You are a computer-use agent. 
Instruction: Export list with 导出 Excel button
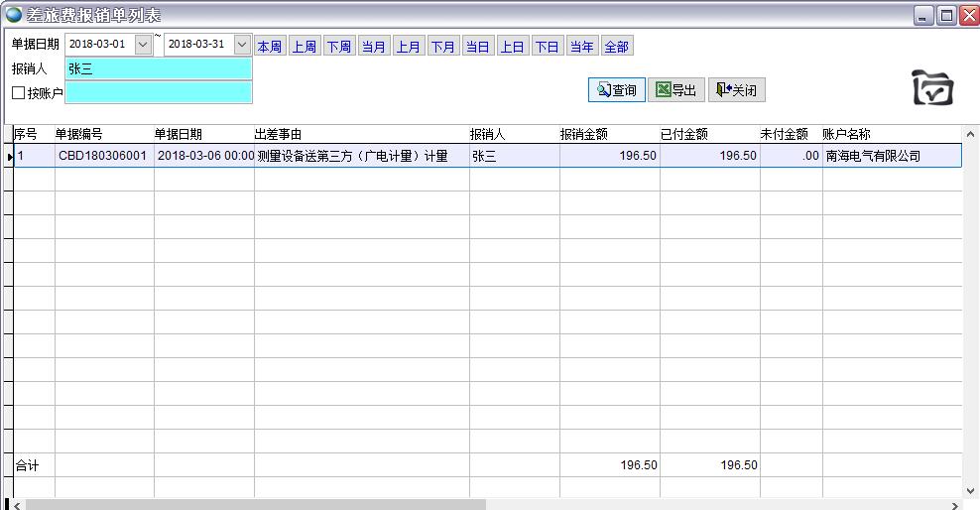pyautogui.click(x=676, y=90)
